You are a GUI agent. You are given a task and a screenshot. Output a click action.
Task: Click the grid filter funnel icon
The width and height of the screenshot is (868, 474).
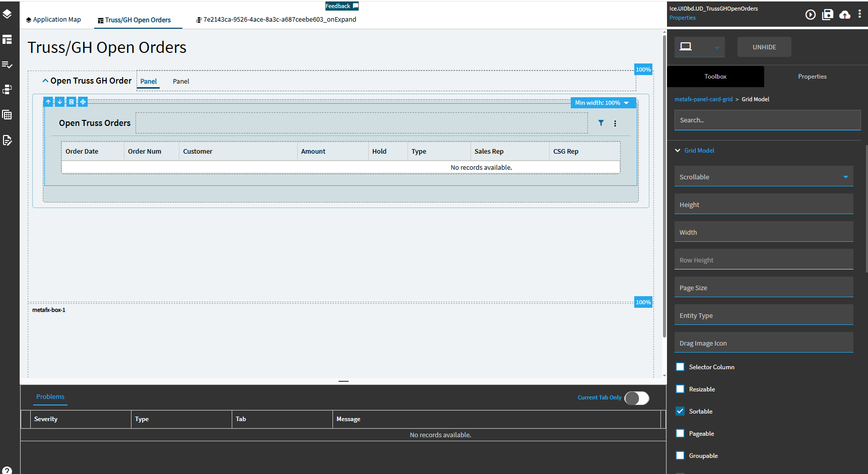point(601,123)
